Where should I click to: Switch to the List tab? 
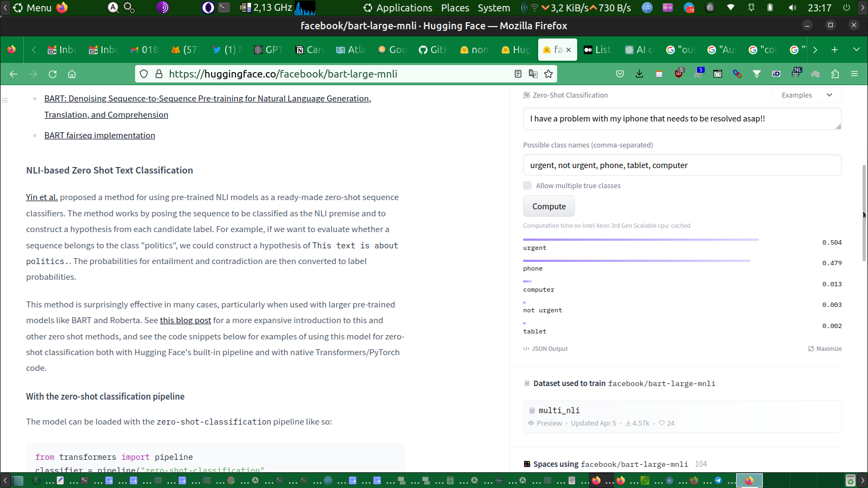click(x=598, y=49)
